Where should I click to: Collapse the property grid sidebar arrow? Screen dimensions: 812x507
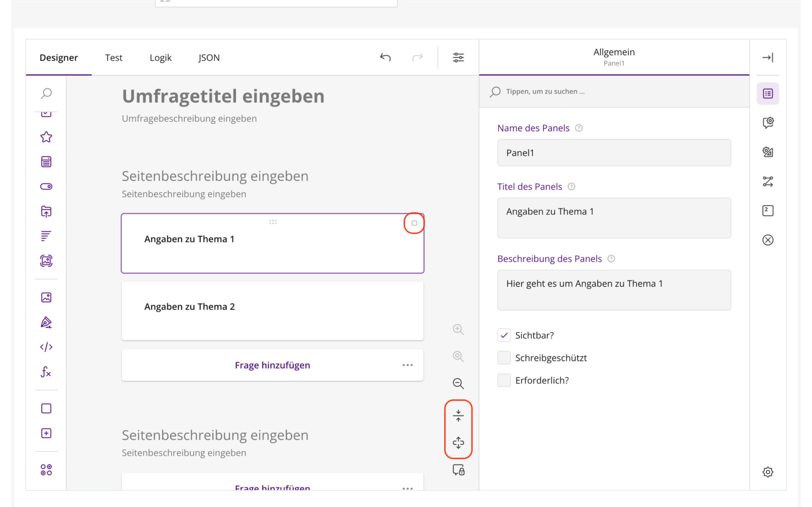coord(767,57)
